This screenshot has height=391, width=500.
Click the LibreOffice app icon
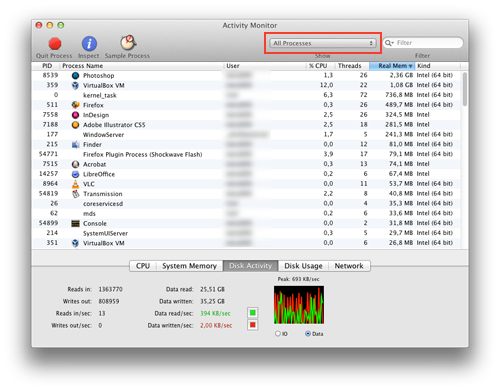click(76, 174)
